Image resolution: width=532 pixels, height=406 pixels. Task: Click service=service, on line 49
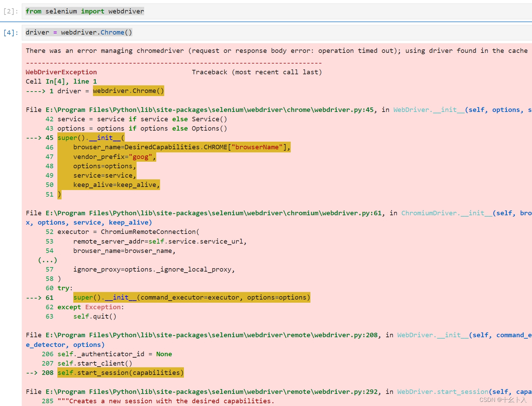104,175
